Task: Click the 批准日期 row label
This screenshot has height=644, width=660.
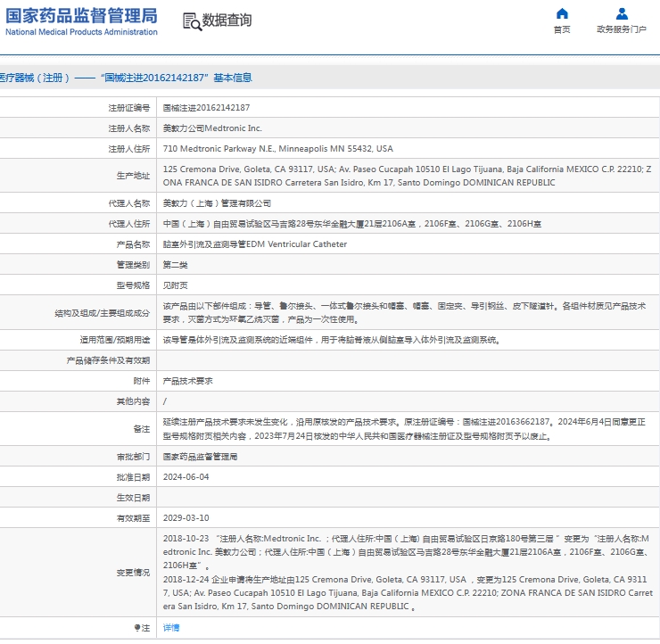Action: (x=133, y=477)
